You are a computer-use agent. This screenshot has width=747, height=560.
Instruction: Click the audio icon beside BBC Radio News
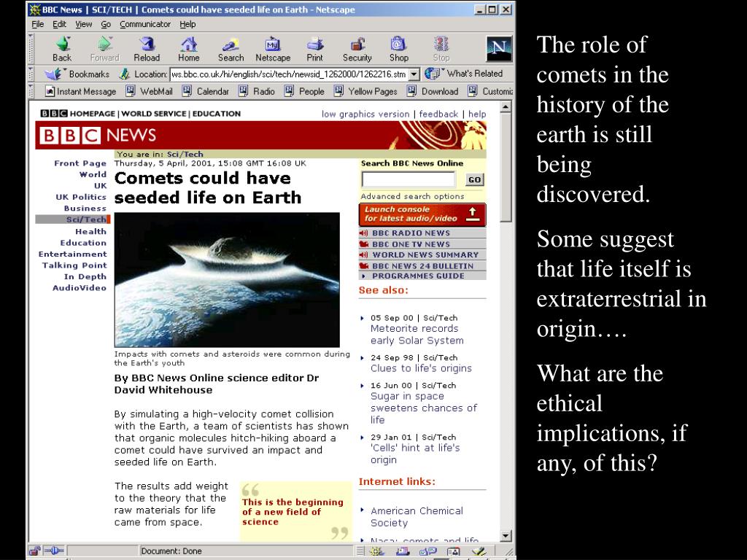(x=364, y=233)
